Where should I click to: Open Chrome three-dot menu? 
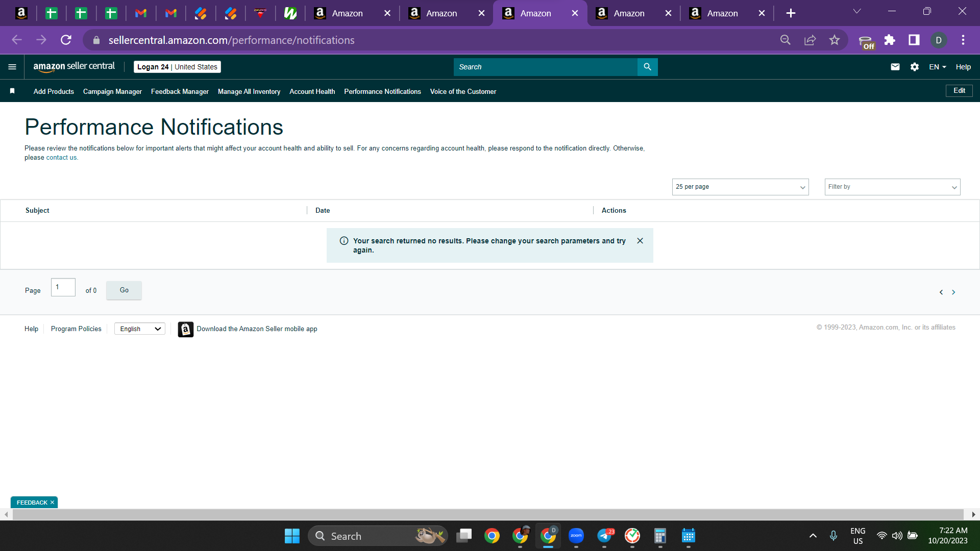(x=963, y=40)
